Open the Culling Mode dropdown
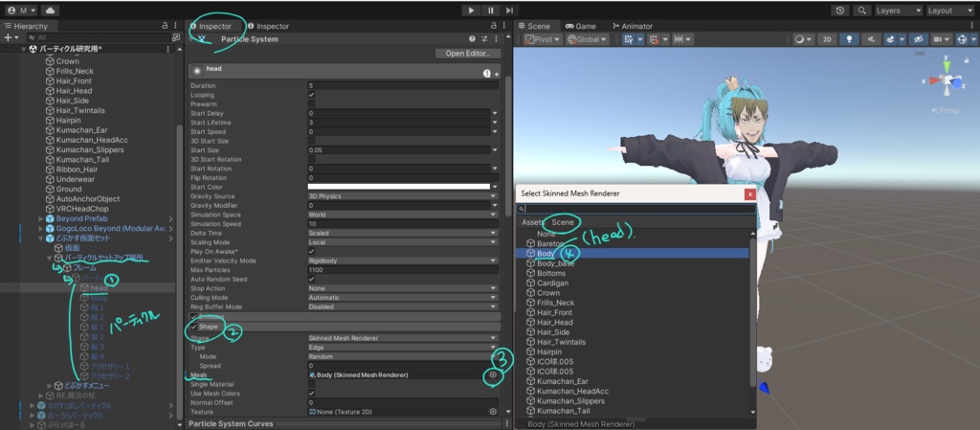 (403, 298)
